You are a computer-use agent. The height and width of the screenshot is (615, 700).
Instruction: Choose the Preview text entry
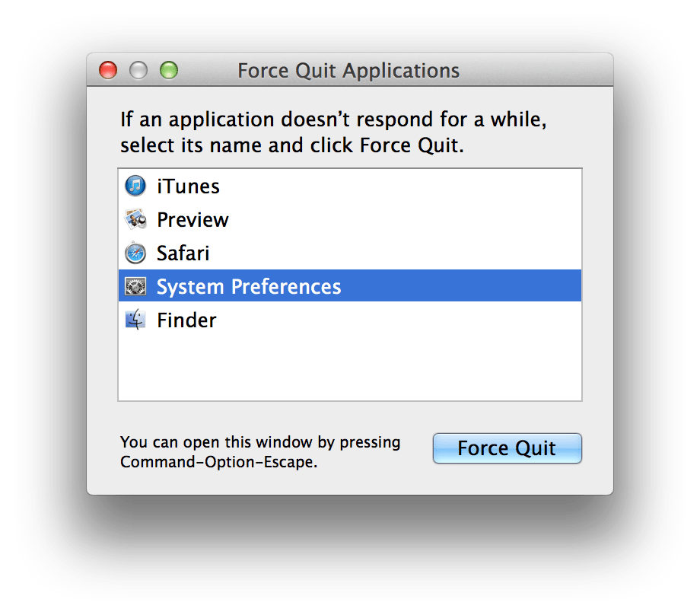(x=192, y=220)
